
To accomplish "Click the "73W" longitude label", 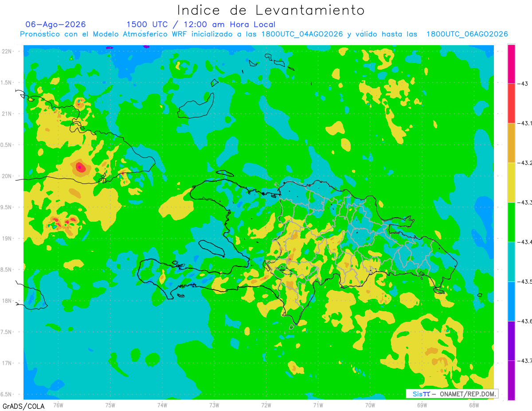I will tap(214, 405).
